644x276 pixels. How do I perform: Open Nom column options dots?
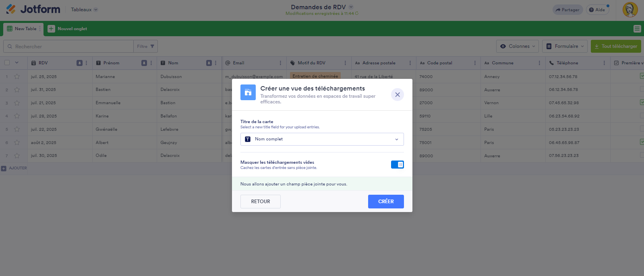216,63
